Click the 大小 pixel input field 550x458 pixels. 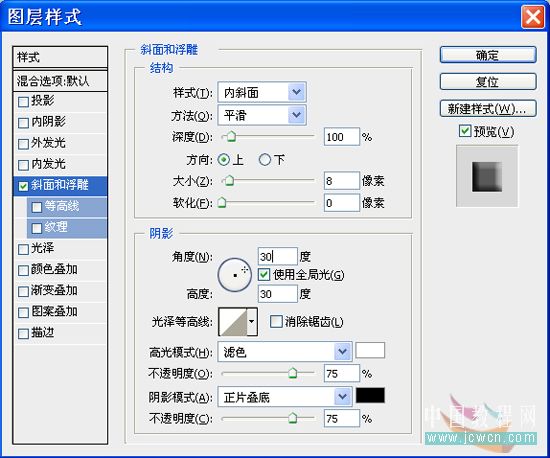[342, 181]
